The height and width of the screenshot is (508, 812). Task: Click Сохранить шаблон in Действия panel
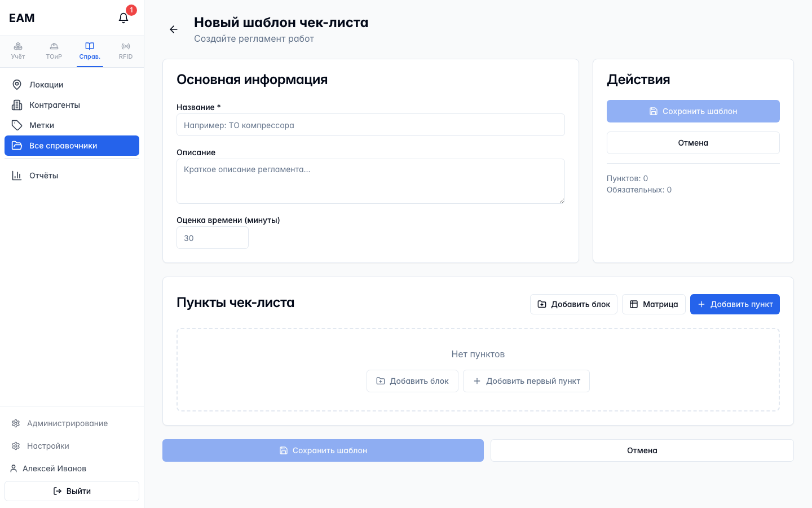point(693,111)
